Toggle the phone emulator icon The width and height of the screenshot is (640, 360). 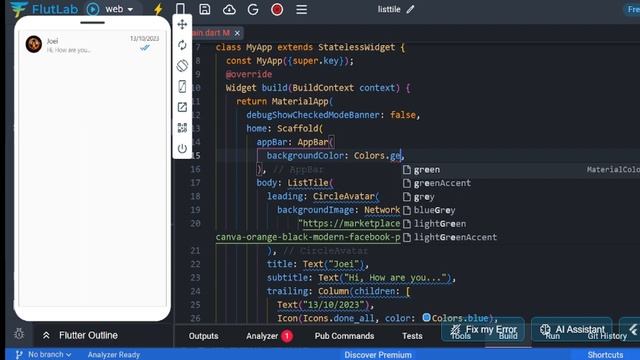pyautogui.click(x=180, y=9)
